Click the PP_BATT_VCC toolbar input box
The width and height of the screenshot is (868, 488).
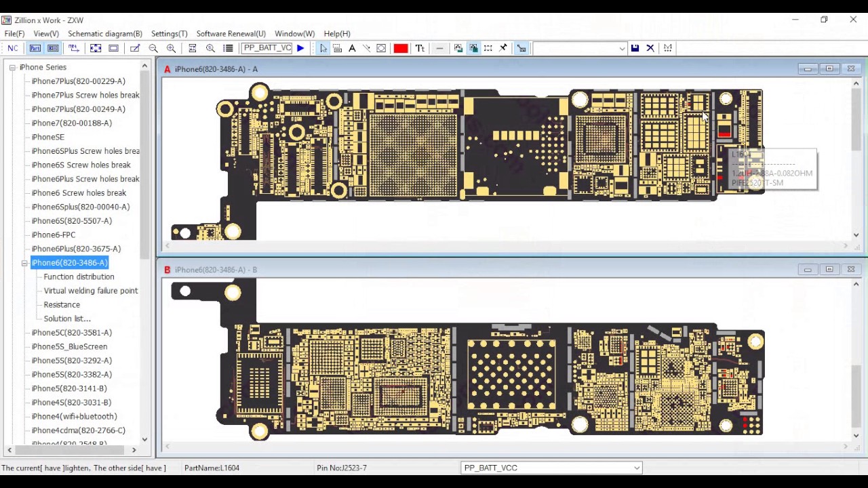pos(267,48)
